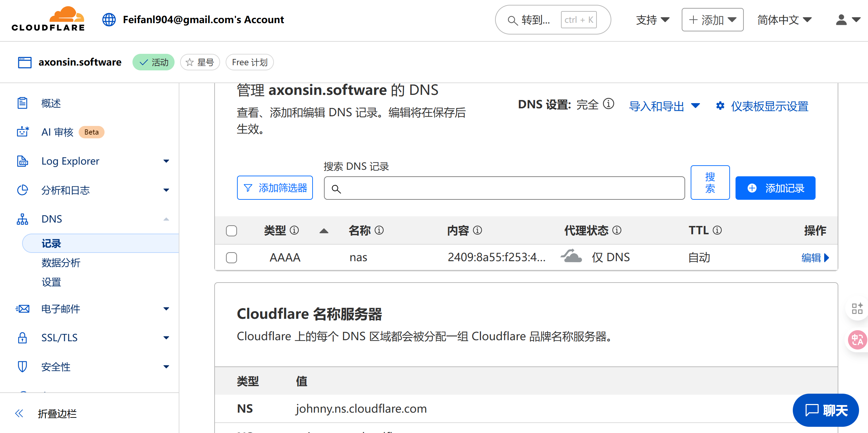Select the nas AAAA record checkbox
Viewport: 868px width, 433px height.
click(231, 257)
